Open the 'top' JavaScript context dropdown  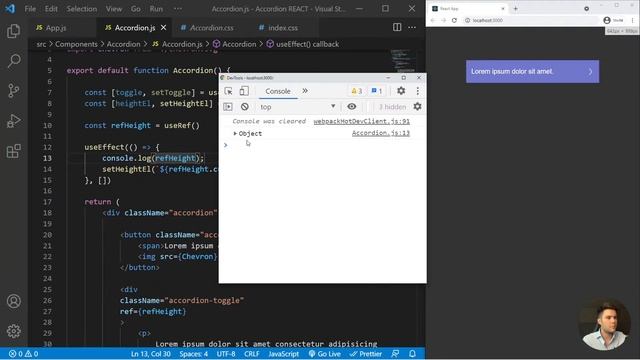click(298, 107)
